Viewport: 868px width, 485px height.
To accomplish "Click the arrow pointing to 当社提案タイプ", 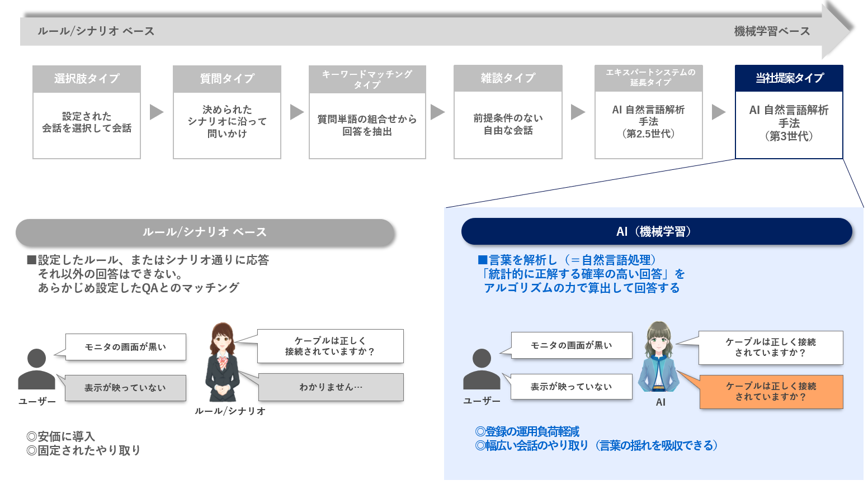I will 719,111.
